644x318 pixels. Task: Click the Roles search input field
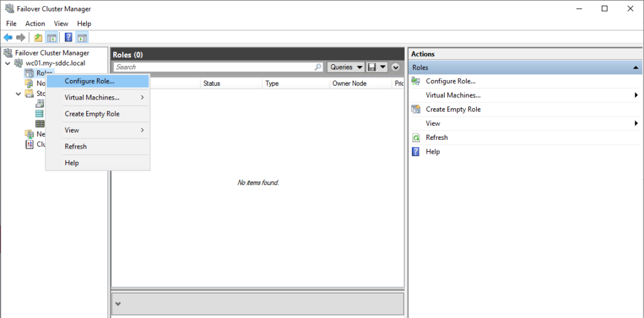[x=213, y=67]
